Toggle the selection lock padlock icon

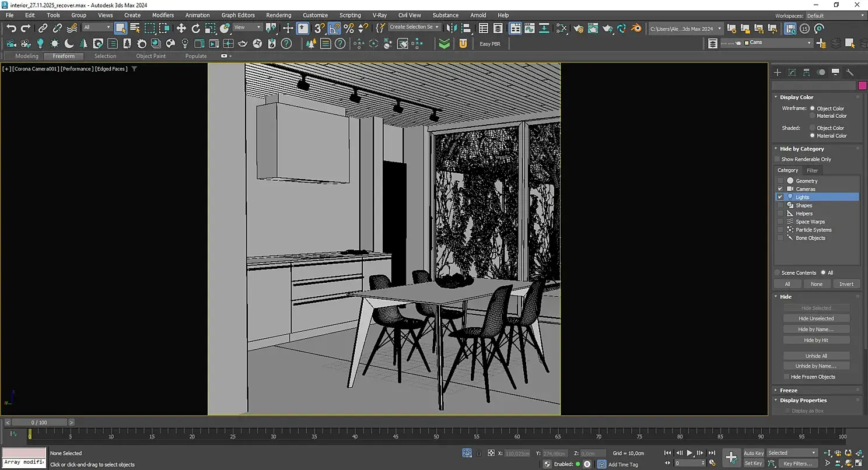tap(478, 453)
